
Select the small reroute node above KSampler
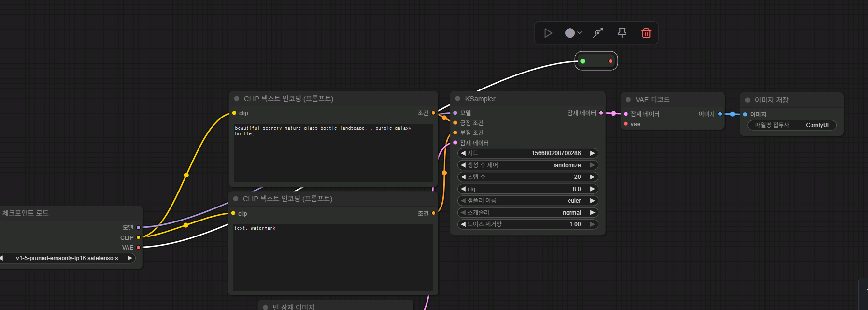597,61
